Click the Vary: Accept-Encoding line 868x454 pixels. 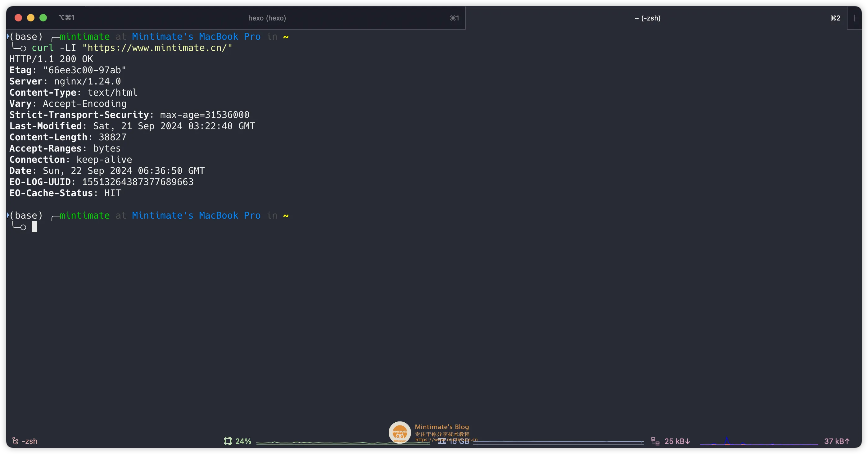pyautogui.click(x=68, y=103)
